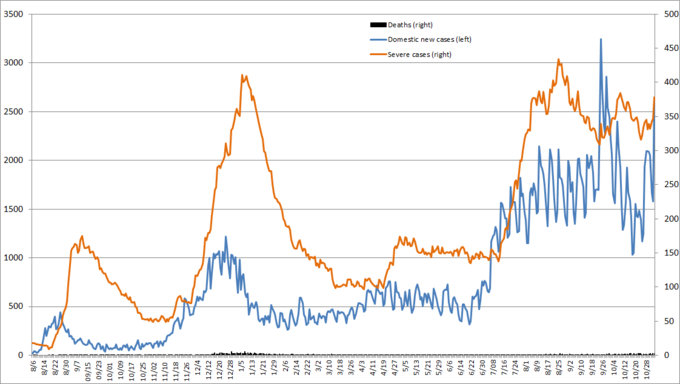Click the 10/28 date label on x-axis

(647, 365)
